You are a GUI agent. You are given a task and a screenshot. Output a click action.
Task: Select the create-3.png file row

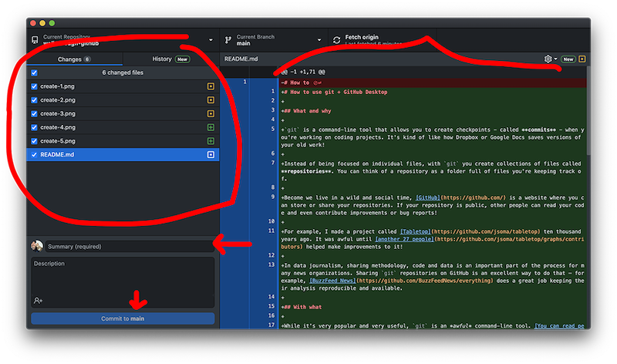(x=123, y=113)
